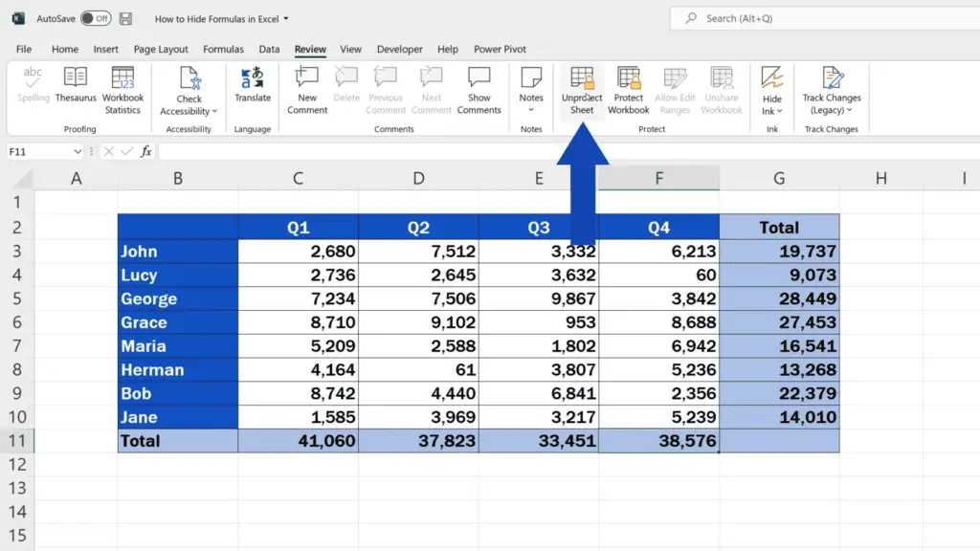Select the cell with value 953
The image size is (980, 551).
point(539,322)
